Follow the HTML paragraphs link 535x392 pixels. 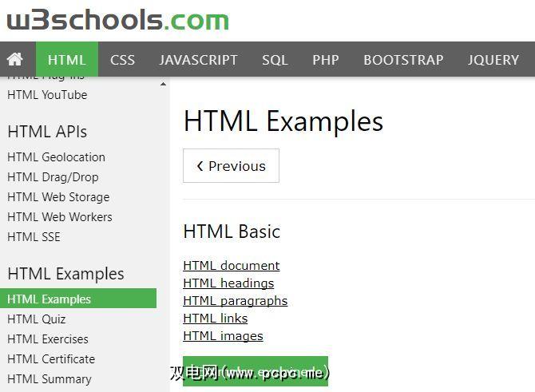[x=235, y=301]
